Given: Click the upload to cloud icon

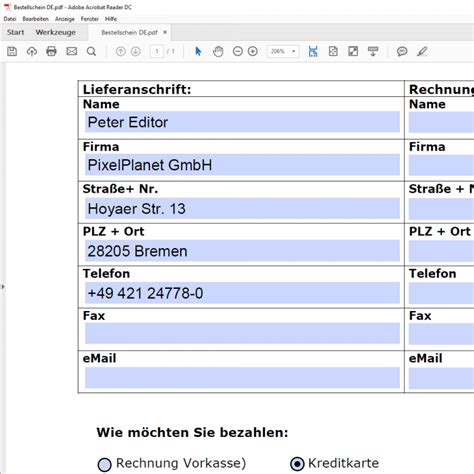Looking at the screenshot, I should point(32,51).
